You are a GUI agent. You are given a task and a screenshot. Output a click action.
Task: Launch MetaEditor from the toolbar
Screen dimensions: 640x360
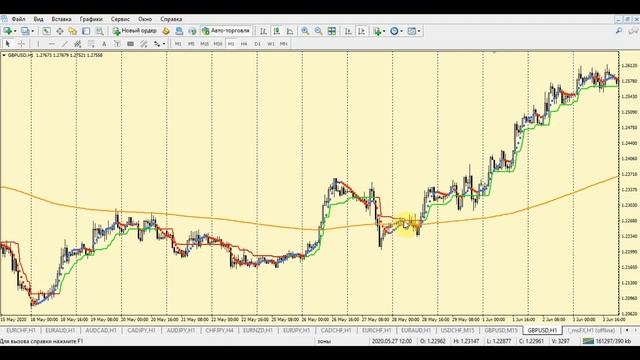(166, 31)
